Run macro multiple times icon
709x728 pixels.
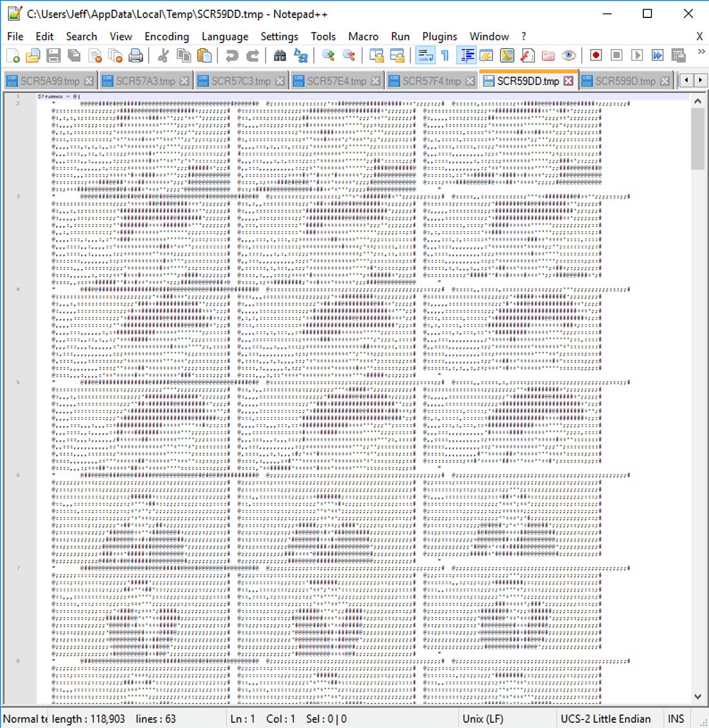(x=657, y=55)
